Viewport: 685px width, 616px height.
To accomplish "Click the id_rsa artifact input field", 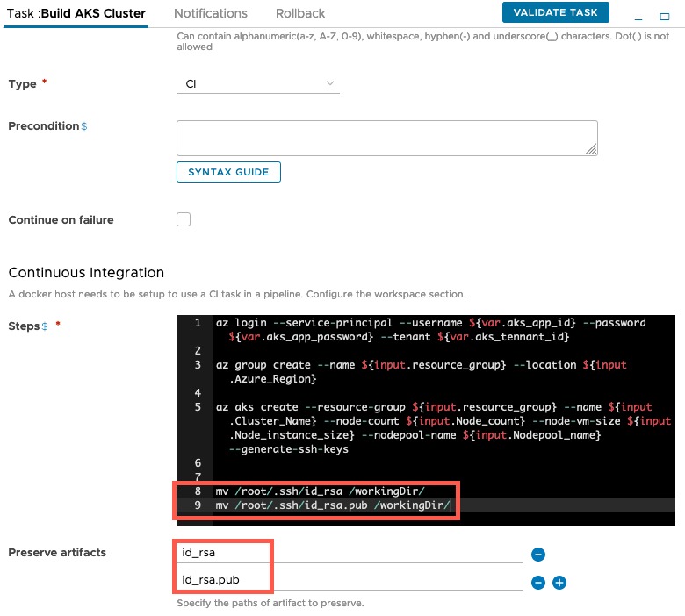I will (x=350, y=553).
